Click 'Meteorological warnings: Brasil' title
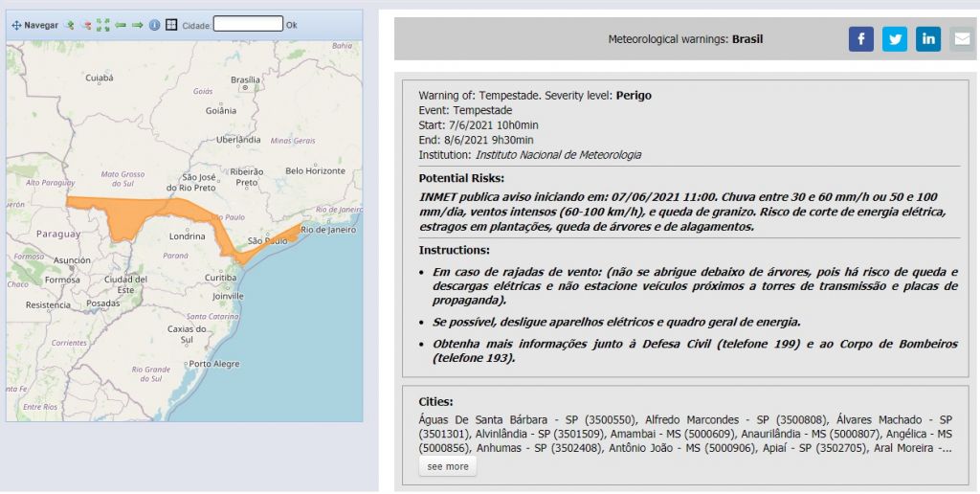The height and width of the screenshot is (494, 980). coord(685,39)
